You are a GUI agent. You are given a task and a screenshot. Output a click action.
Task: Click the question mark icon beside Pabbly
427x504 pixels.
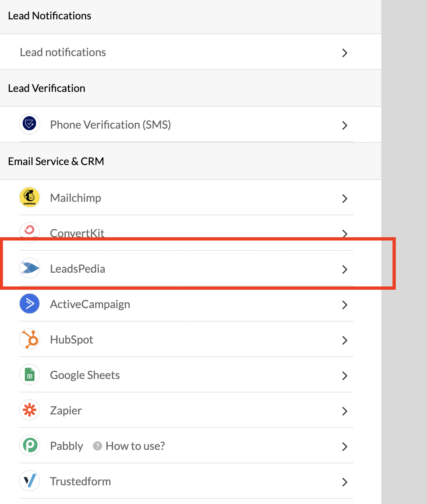tap(97, 446)
